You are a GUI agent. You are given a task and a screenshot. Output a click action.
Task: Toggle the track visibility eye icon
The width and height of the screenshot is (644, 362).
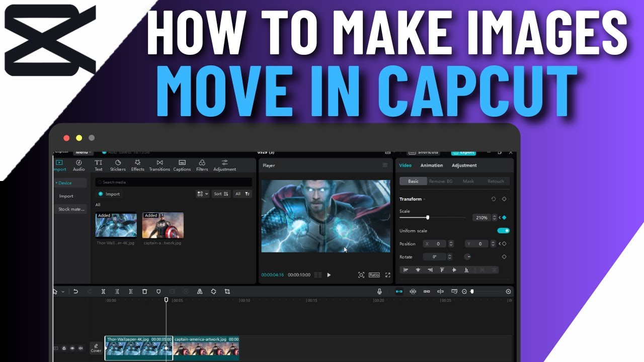pos(72,348)
